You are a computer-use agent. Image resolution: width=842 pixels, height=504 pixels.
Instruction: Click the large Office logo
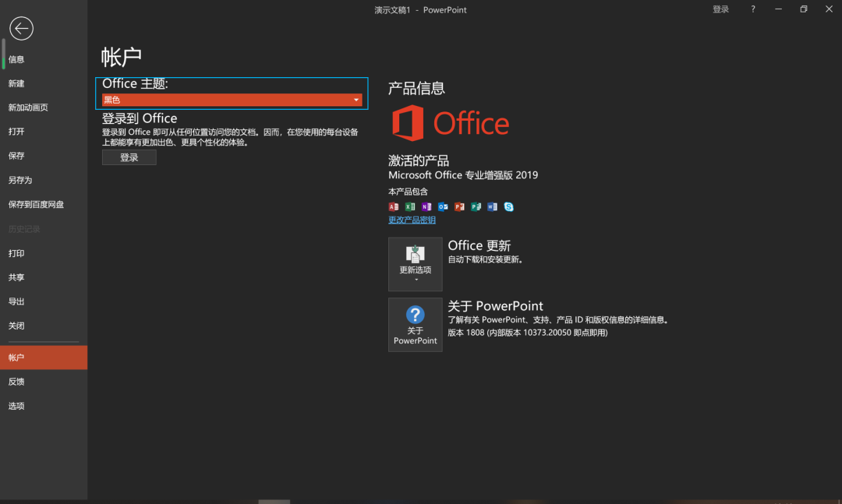tap(450, 123)
